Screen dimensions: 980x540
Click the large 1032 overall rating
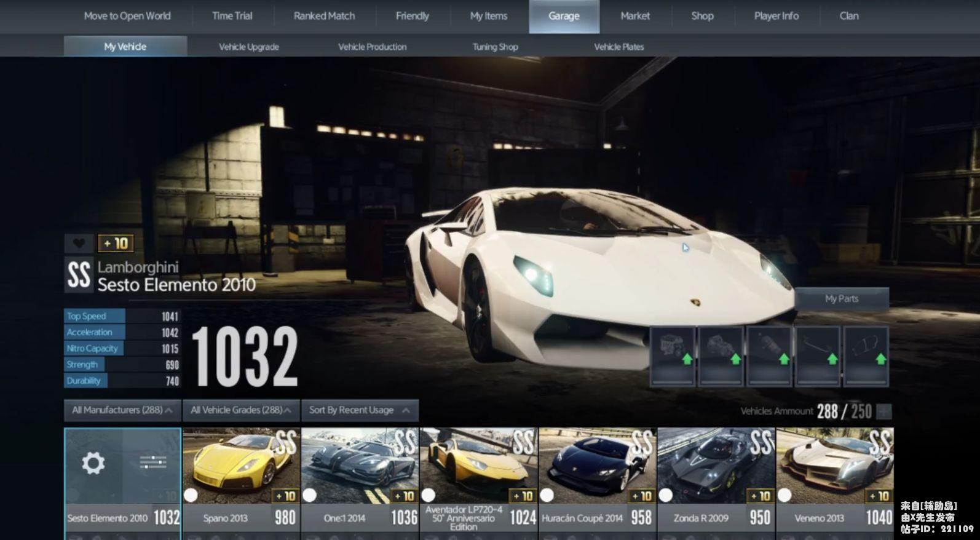coord(245,356)
